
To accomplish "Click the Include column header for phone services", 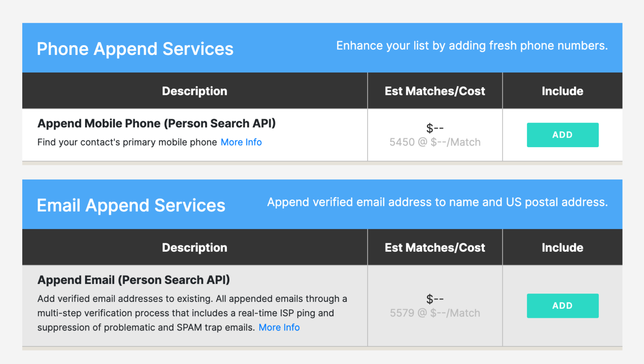I will point(562,91).
